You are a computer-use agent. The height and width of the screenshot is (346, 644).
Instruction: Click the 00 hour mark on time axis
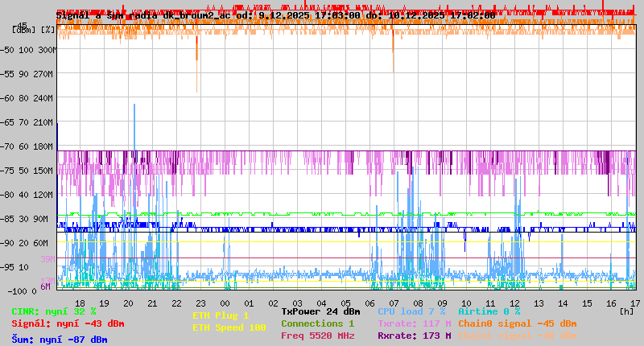coord(225,303)
